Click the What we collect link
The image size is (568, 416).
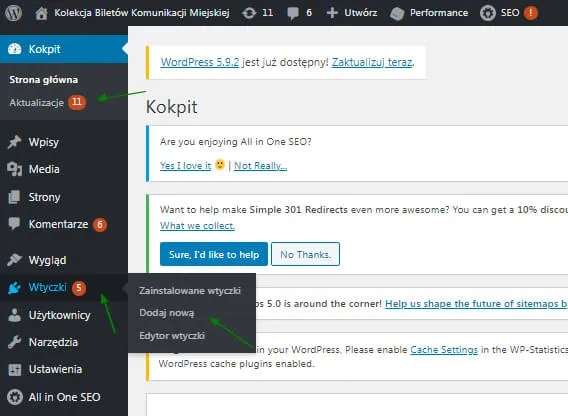point(197,225)
